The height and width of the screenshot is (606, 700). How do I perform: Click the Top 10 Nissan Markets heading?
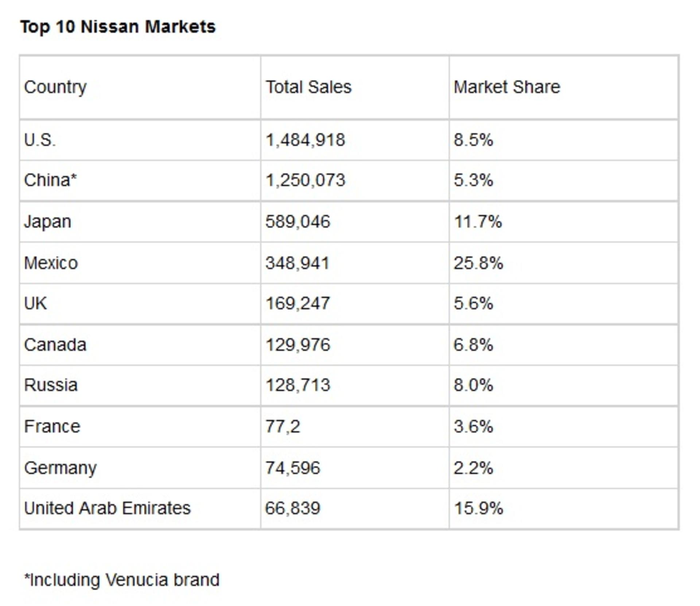pos(118,27)
